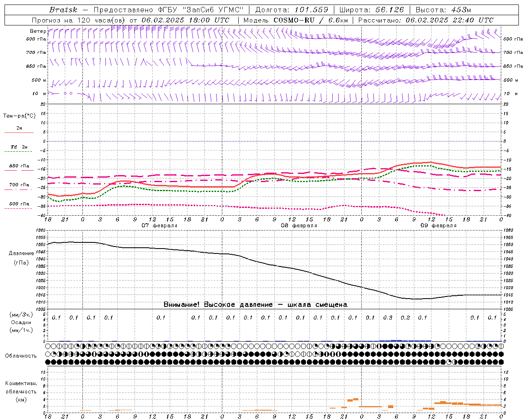The image size is (525, 420).
Task: Click the station name Bratsk in the header
Action: (63, 10)
